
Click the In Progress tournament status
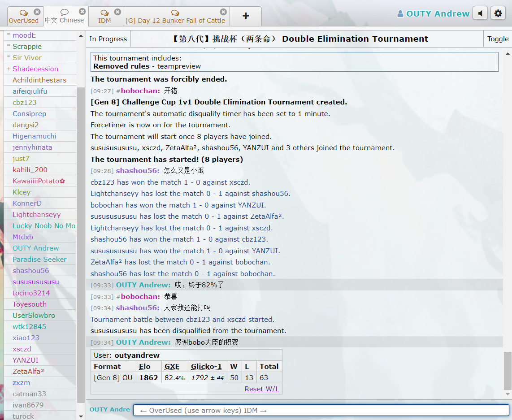108,39
